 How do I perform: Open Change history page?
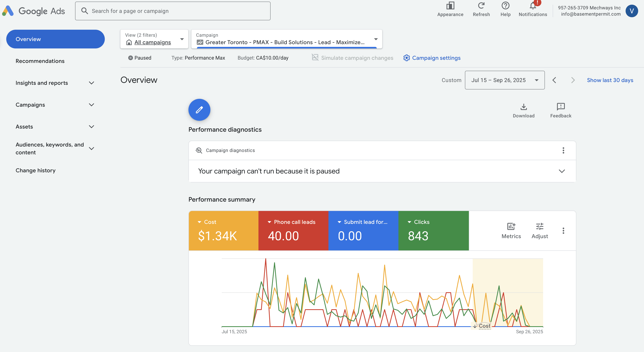[36, 170]
